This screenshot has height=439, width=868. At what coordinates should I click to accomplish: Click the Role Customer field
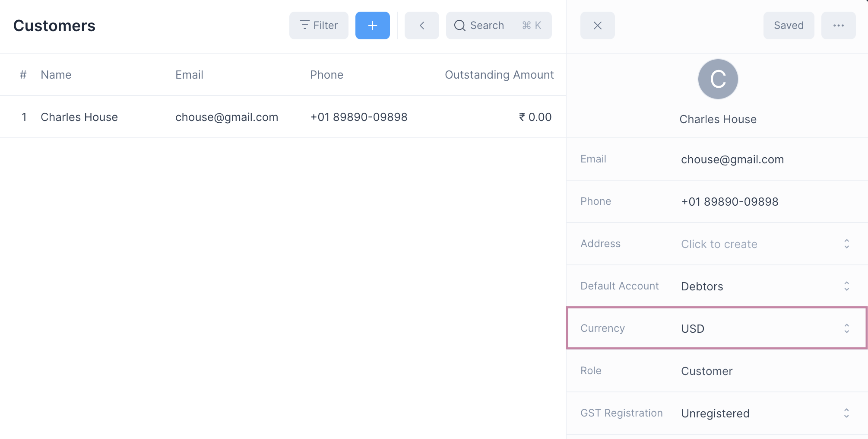(x=706, y=371)
